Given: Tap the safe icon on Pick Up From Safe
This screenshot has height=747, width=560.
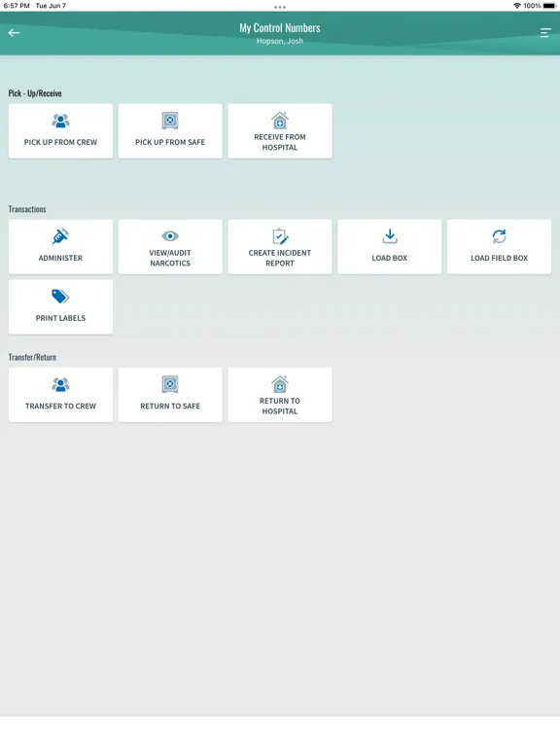Looking at the screenshot, I should 170,121.
